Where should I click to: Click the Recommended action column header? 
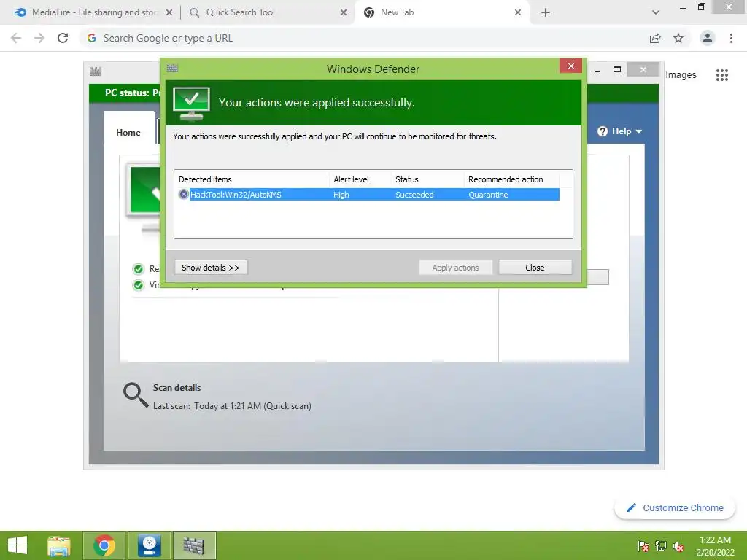coord(506,179)
